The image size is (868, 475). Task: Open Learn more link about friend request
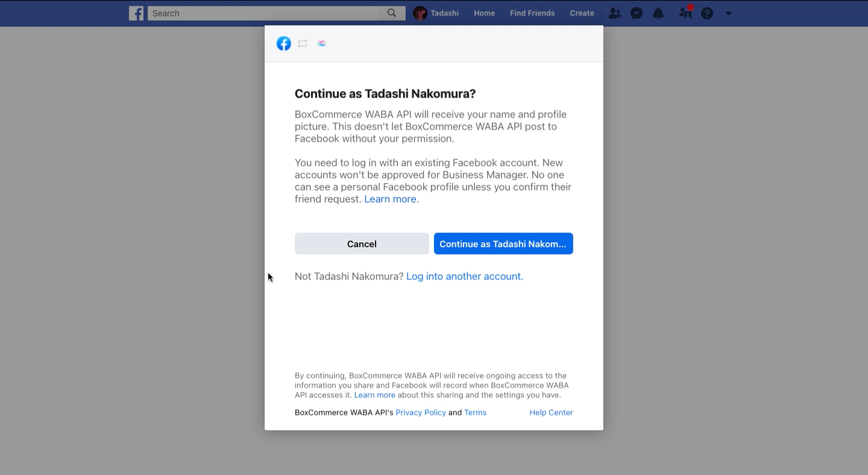[390, 199]
